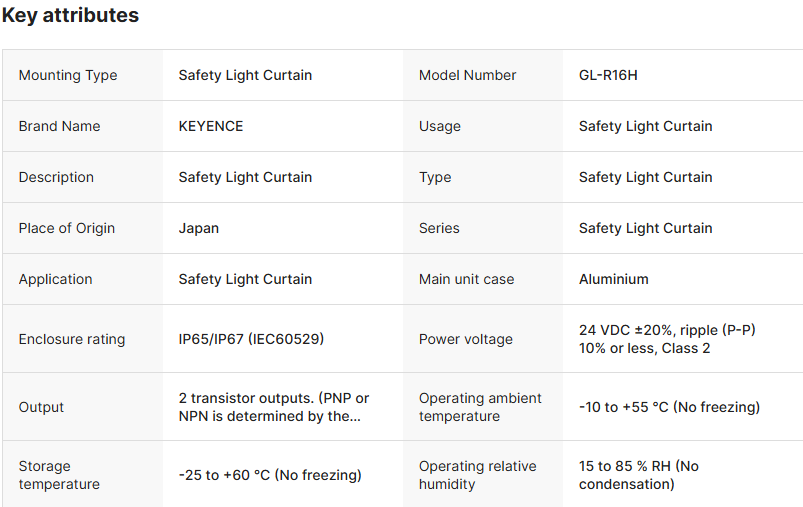Click the Place of Origin label
The width and height of the screenshot is (803, 507).
pyautogui.click(x=67, y=228)
